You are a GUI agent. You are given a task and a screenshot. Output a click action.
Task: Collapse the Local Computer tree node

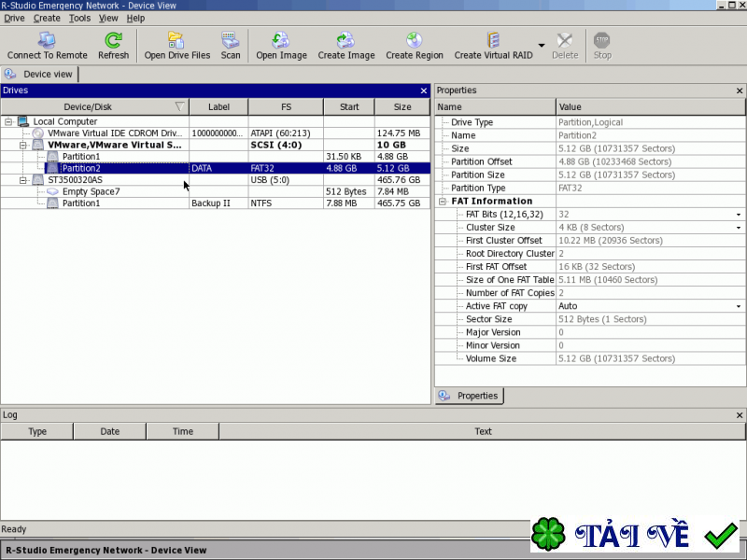point(8,122)
